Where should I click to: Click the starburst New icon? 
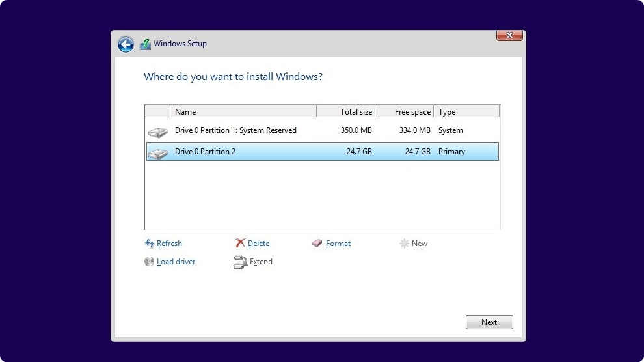(x=404, y=244)
